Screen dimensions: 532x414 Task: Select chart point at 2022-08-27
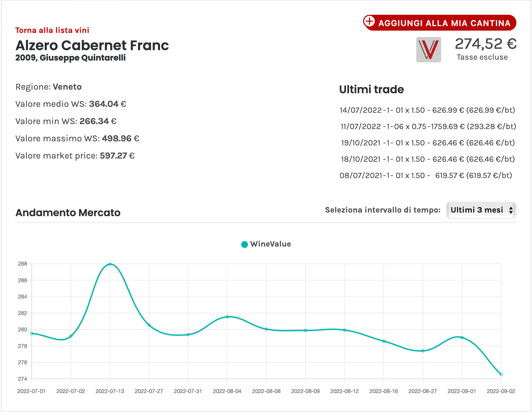pyautogui.click(x=423, y=351)
